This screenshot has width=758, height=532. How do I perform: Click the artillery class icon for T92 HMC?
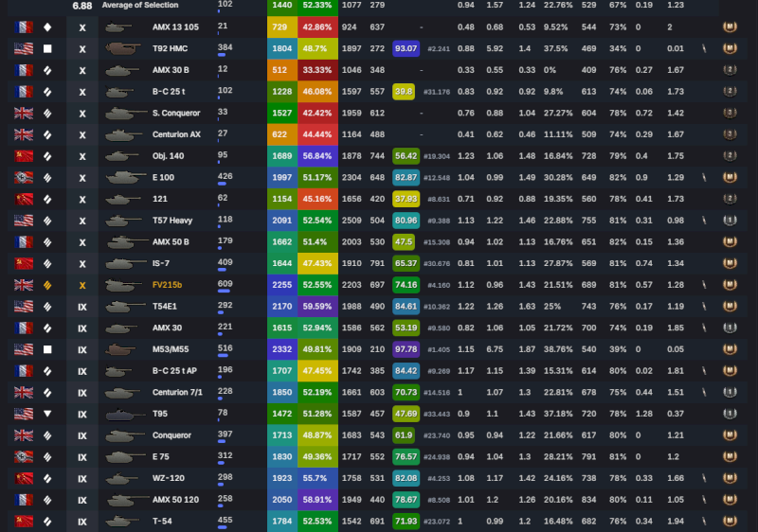(47, 49)
